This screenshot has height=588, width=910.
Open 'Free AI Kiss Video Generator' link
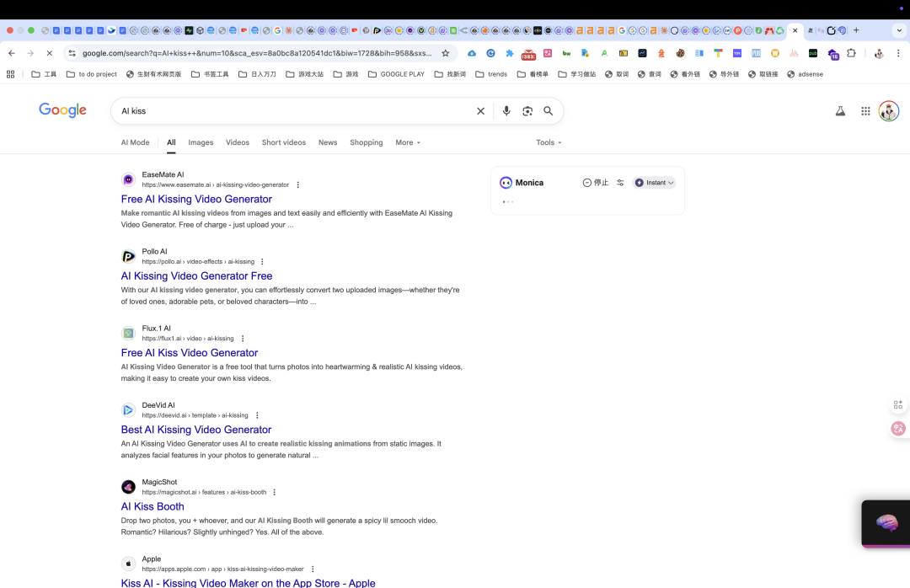point(190,352)
